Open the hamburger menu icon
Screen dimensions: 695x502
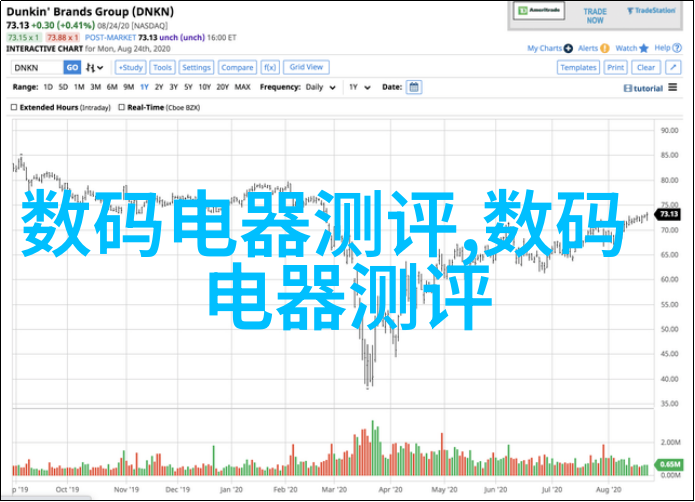(673, 87)
